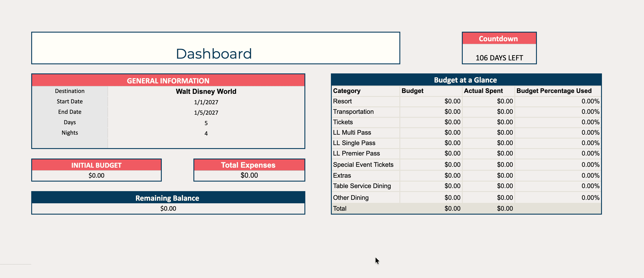This screenshot has height=278, width=644.
Task: Select the Countdown header cell
Action: [499, 39]
